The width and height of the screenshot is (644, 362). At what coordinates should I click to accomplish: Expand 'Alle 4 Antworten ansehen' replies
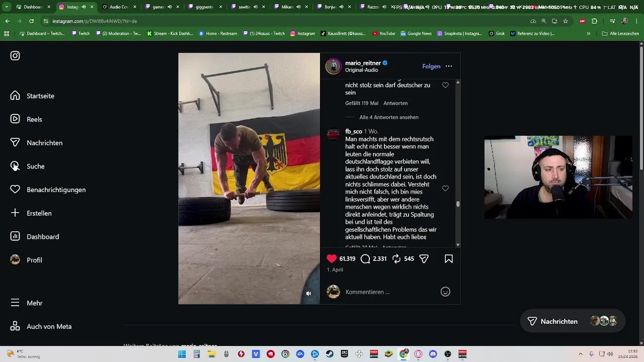pos(389,117)
